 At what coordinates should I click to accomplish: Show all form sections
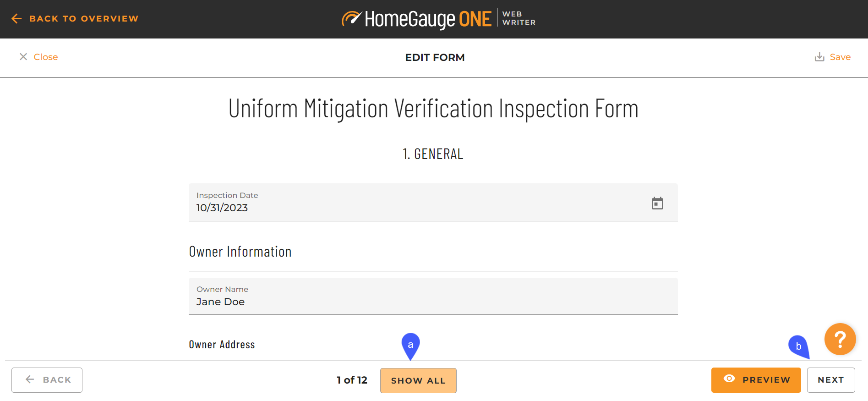click(418, 380)
